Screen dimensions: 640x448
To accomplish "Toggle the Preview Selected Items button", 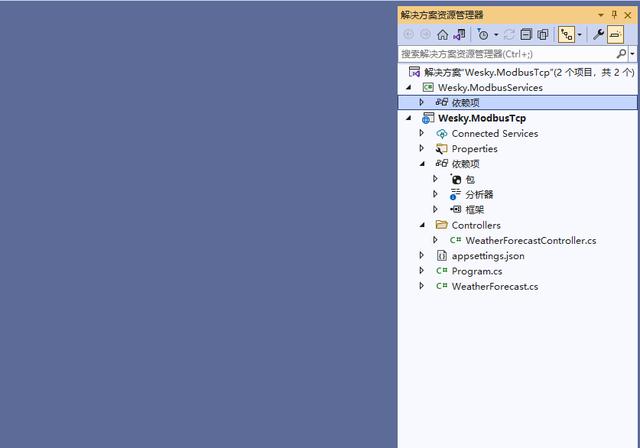I will (615, 35).
